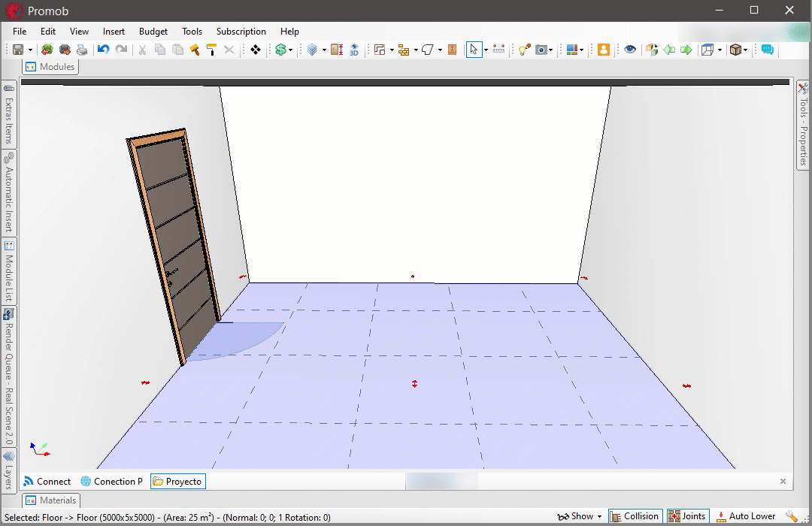Open the Help menu
This screenshot has width=812, height=526.
(290, 32)
